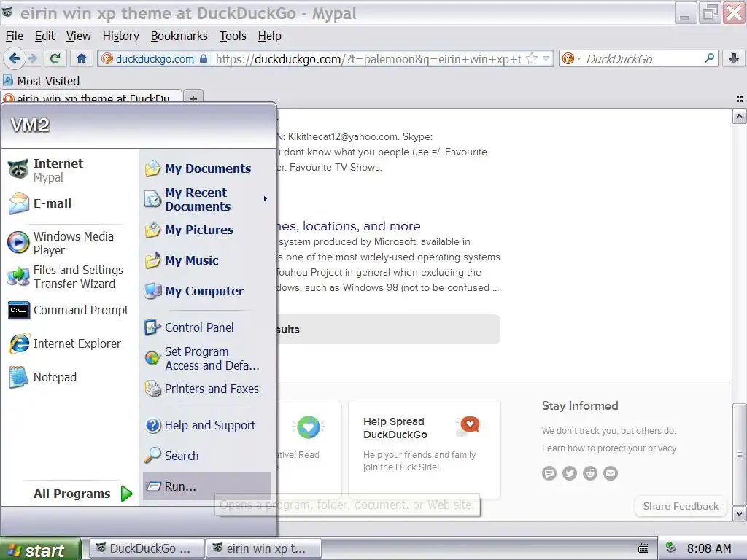Open the History menu
The image size is (747, 560).
click(121, 36)
